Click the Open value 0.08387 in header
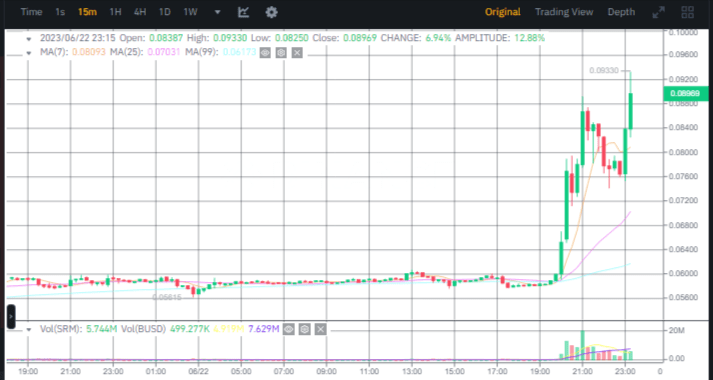Screen dimensions: 713x380 pyautogui.click(x=166, y=38)
